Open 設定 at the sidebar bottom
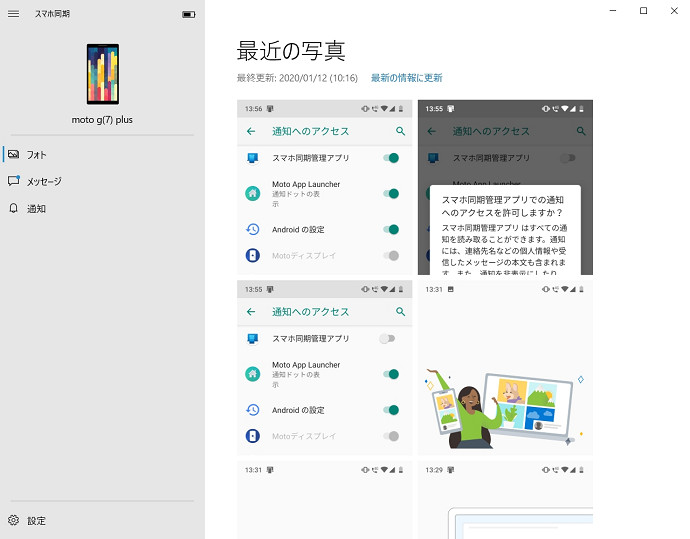Image resolution: width=690 pixels, height=539 pixels. [103, 521]
